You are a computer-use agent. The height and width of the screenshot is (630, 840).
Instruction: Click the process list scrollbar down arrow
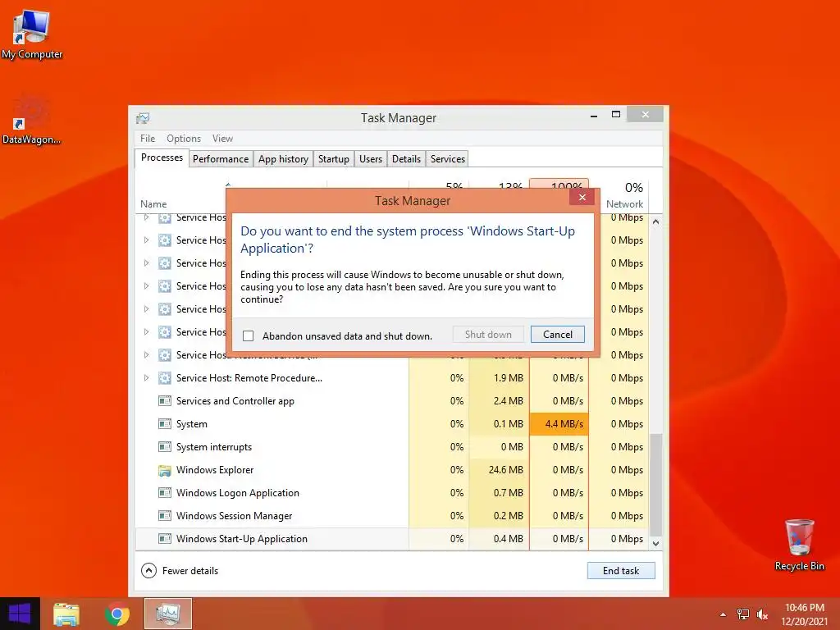point(655,543)
